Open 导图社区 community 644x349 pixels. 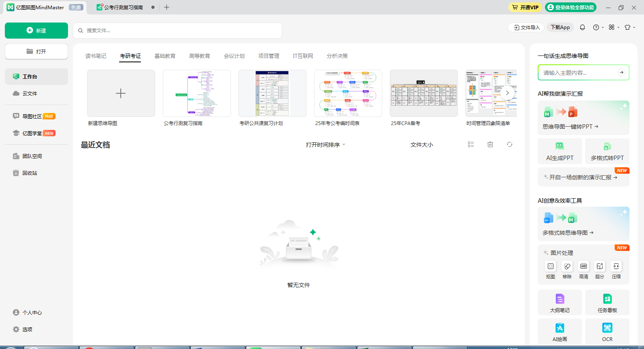[x=36, y=116]
